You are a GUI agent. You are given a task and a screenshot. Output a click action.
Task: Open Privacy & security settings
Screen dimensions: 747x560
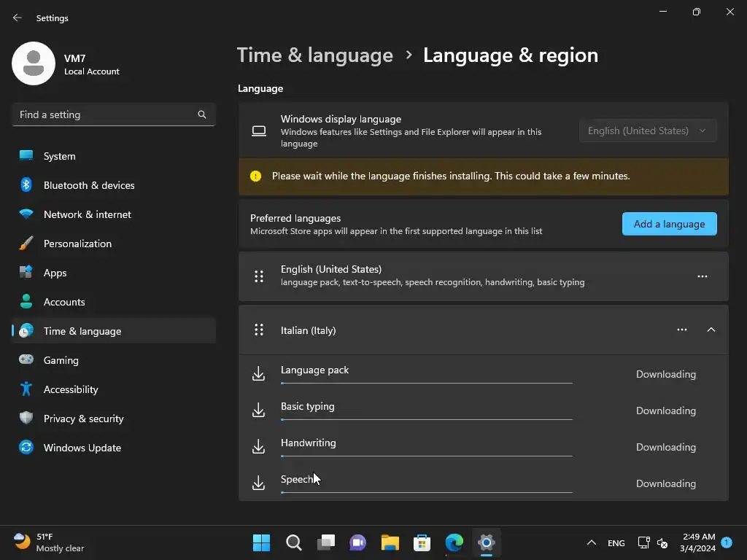pyautogui.click(x=114, y=418)
